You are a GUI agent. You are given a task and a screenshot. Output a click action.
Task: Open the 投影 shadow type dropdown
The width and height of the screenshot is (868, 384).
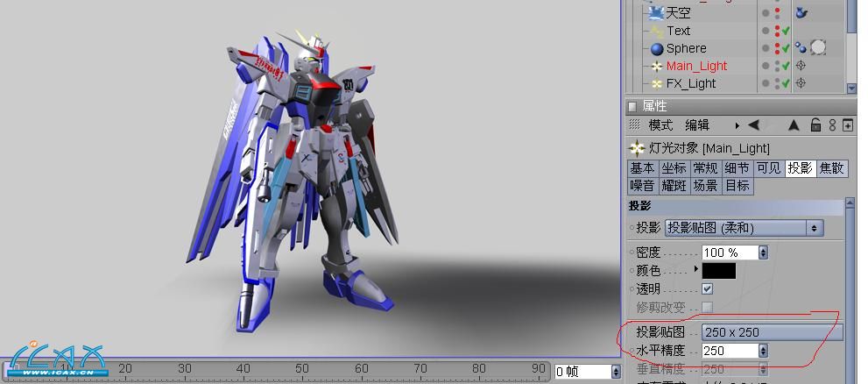(744, 228)
